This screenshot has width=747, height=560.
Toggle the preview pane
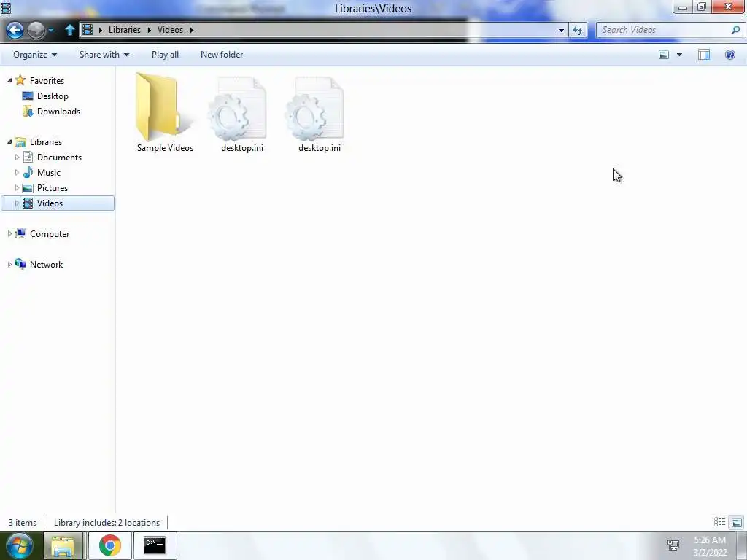pos(704,55)
